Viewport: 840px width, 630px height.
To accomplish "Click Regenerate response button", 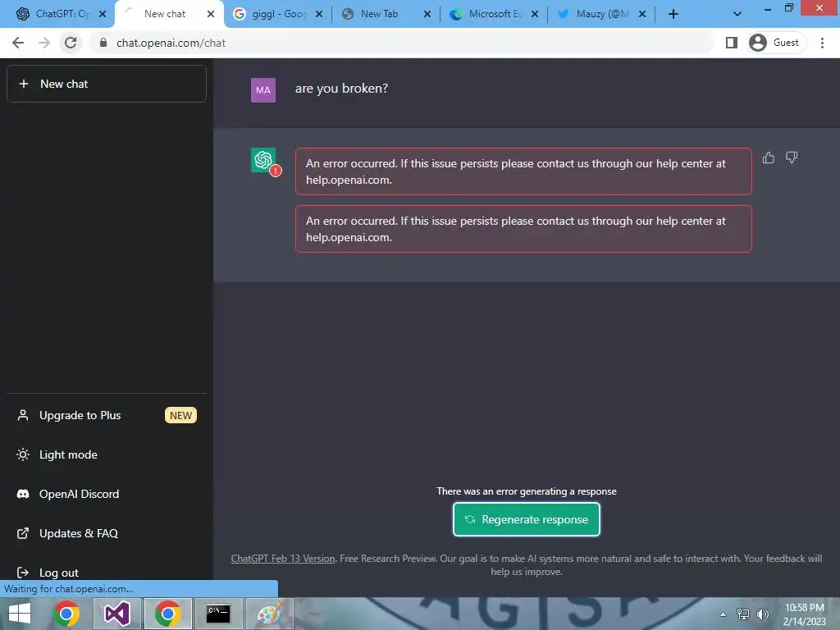I will click(527, 519).
